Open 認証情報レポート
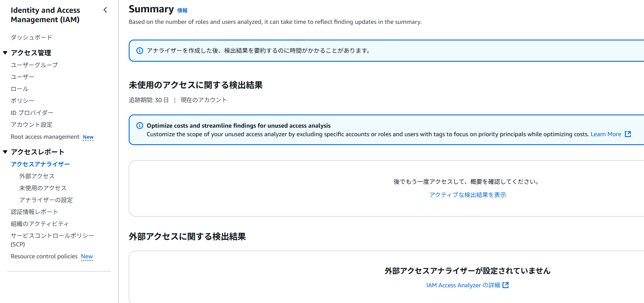 tap(35, 212)
